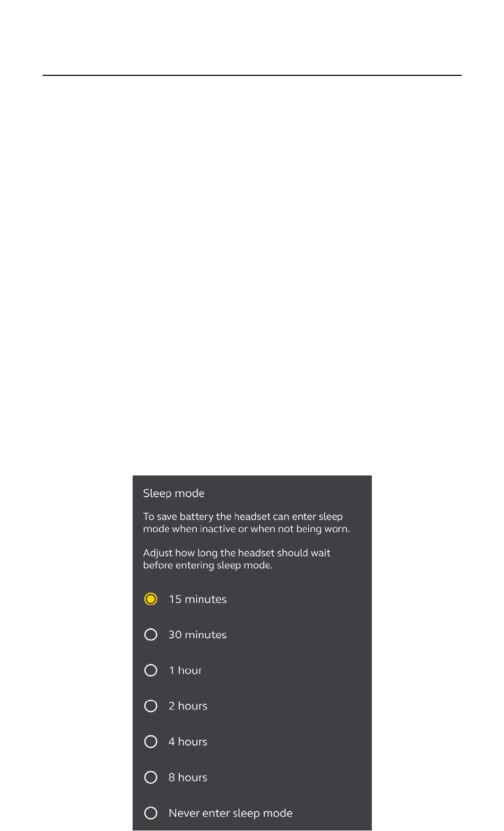The image size is (504, 831).
Task: Select the 15 minutes radio button
Action: [151, 599]
